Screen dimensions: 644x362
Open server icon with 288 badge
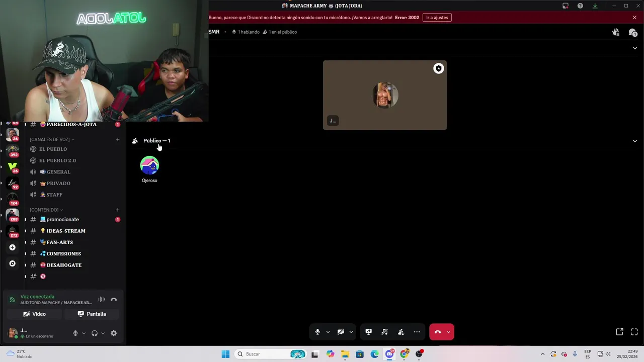(13, 215)
